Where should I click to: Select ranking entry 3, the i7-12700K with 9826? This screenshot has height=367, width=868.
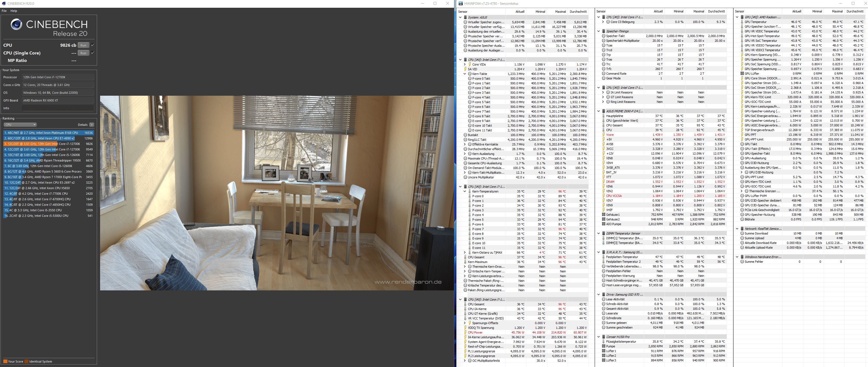48,144
